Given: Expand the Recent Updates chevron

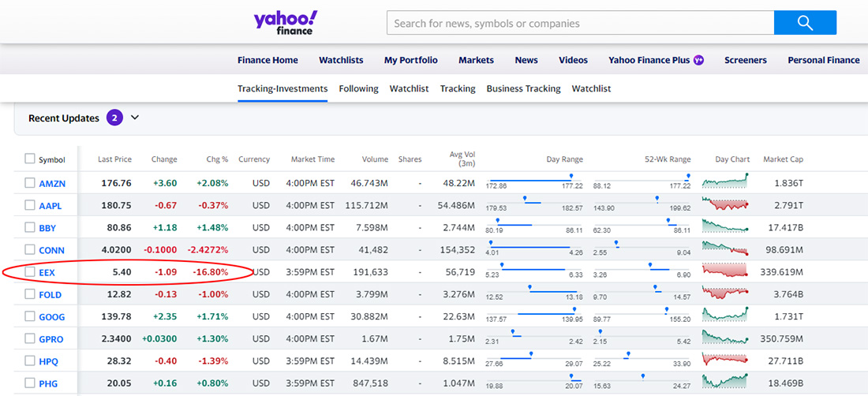Looking at the screenshot, I should 135,118.
